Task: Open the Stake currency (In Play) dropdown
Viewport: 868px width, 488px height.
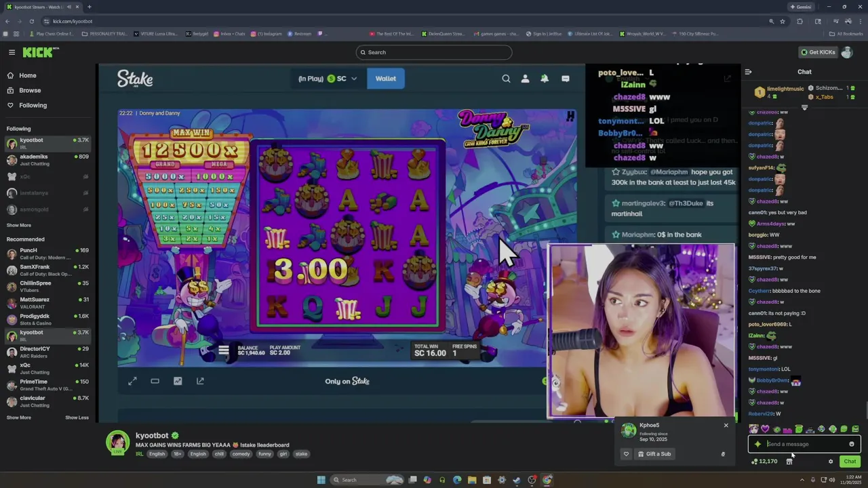Action: click(x=328, y=79)
